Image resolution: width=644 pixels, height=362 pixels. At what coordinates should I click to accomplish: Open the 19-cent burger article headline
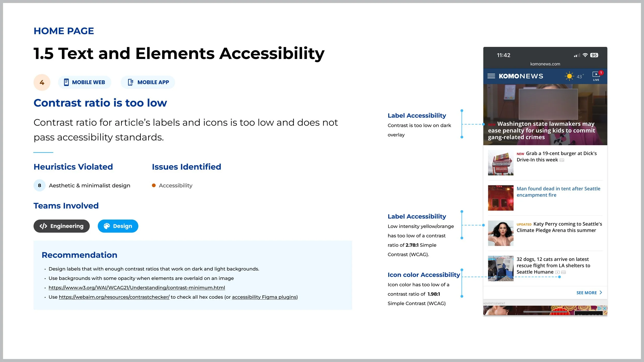(556, 157)
